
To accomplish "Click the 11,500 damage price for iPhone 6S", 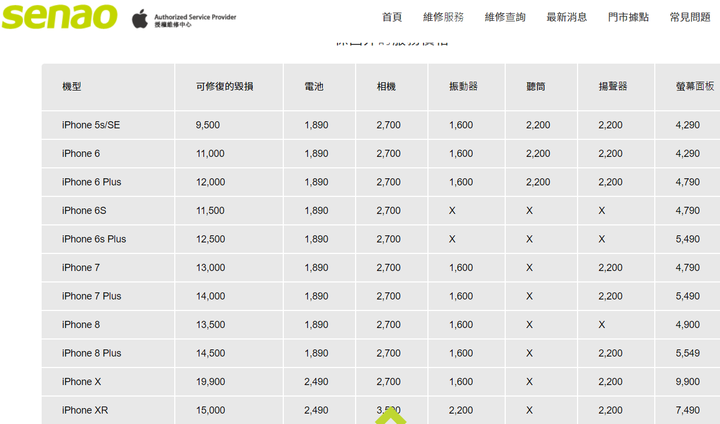I will [210, 210].
